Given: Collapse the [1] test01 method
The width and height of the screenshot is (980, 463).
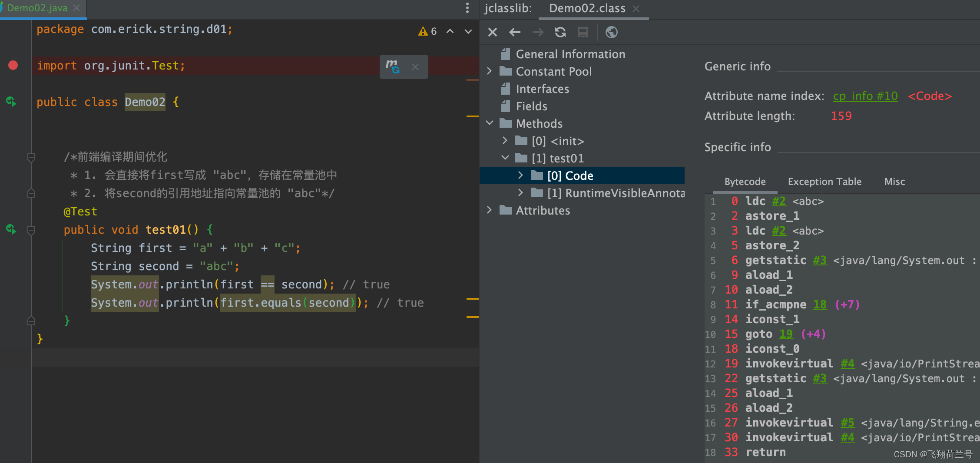Looking at the screenshot, I should 505,158.
